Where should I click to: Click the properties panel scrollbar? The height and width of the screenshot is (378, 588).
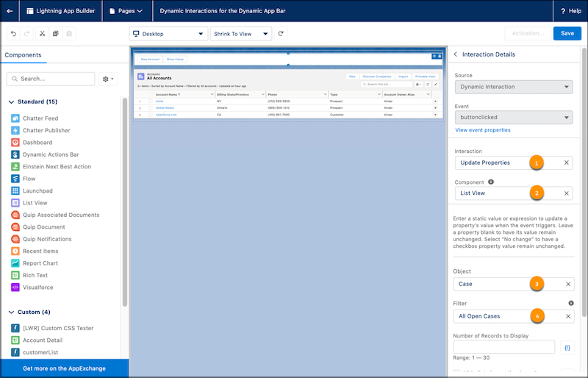tap(584, 182)
